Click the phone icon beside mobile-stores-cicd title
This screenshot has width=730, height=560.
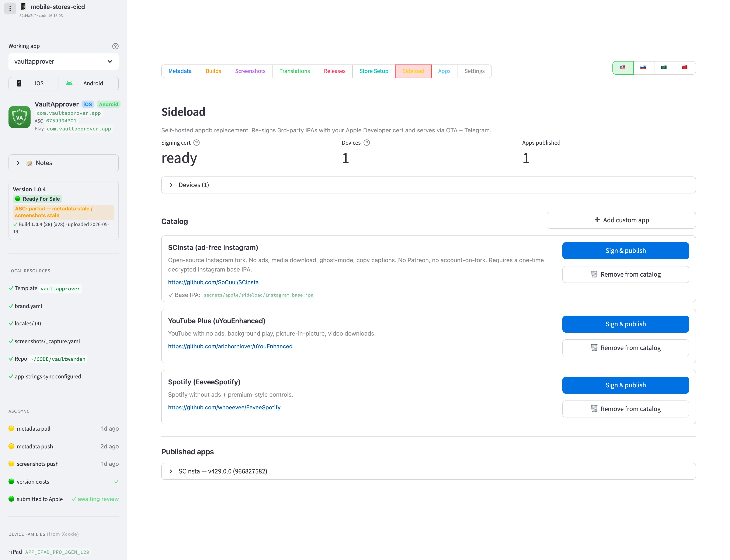[23, 7]
